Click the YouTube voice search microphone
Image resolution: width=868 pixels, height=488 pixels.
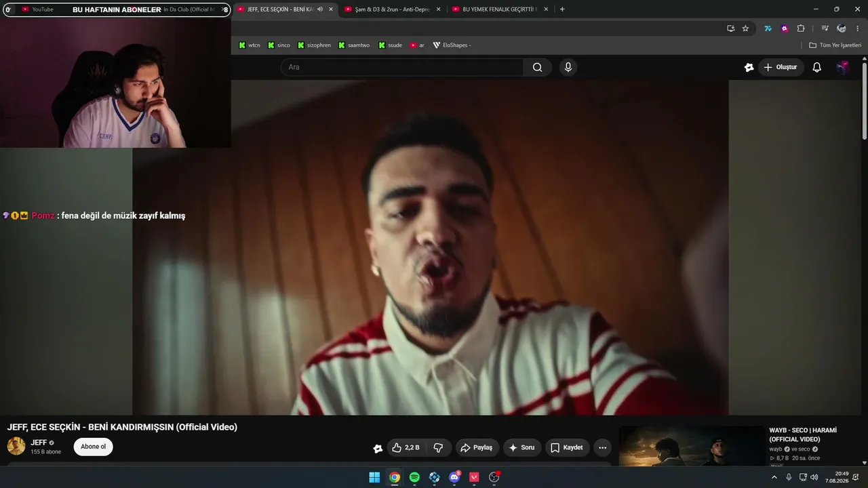pyautogui.click(x=568, y=67)
